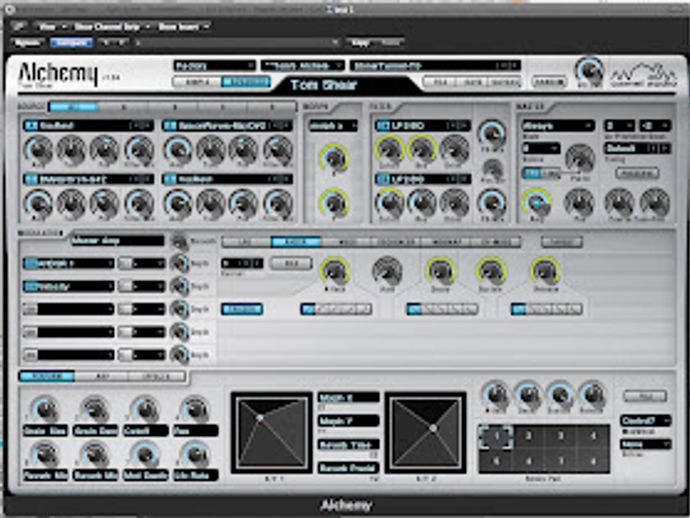Screen dimensions: 690x518
Task: Click the Reverb Time label field
Action: click(x=349, y=445)
